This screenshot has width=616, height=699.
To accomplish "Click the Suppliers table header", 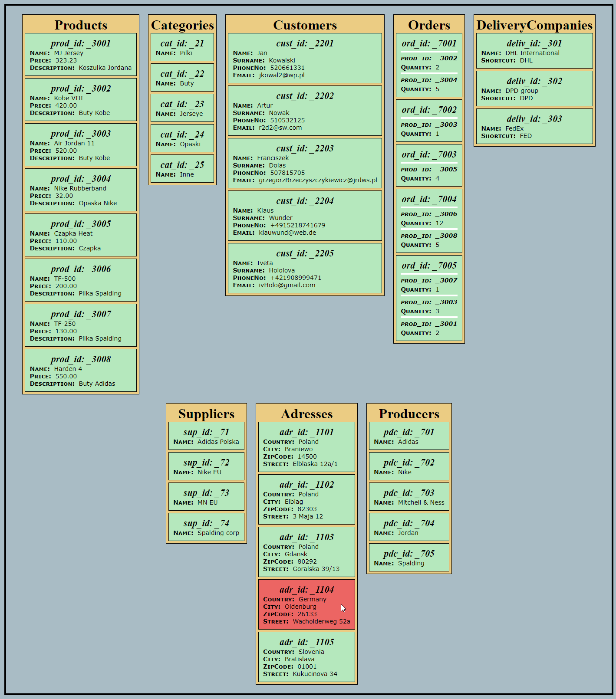I will [x=206, y=414].
